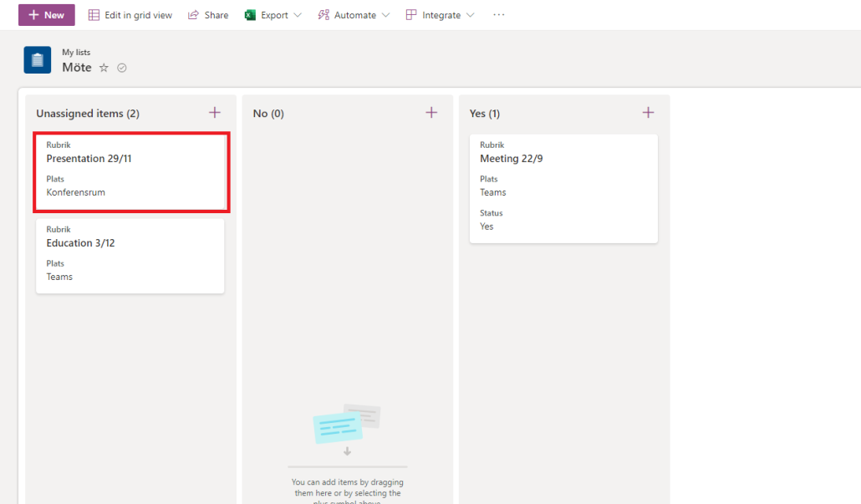
Task: Add item to Unassigned items column
Action: coord(215,113)
